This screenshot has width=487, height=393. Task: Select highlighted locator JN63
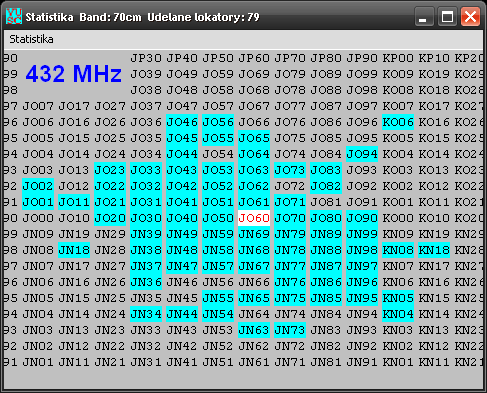point(254,330)
